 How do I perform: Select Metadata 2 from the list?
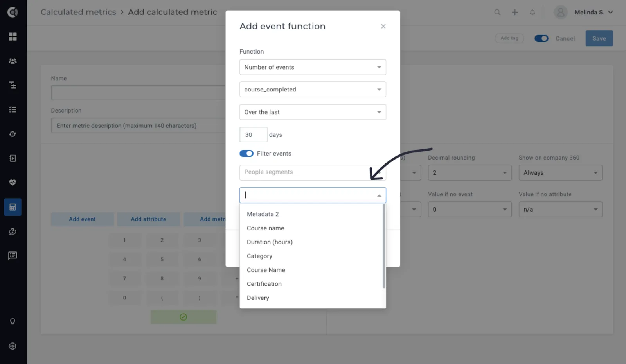311,214
